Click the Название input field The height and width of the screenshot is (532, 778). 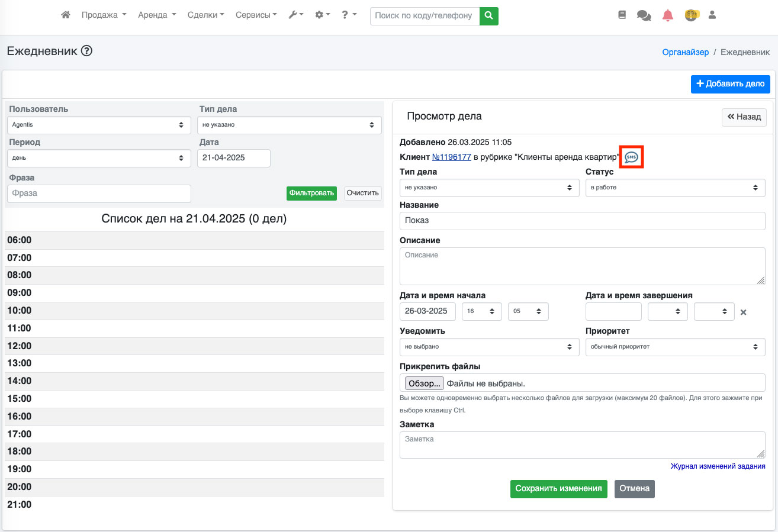(582, 221)
